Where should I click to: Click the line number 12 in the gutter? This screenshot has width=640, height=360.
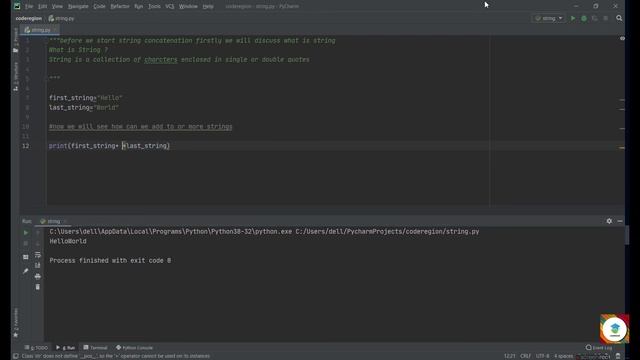26,146
